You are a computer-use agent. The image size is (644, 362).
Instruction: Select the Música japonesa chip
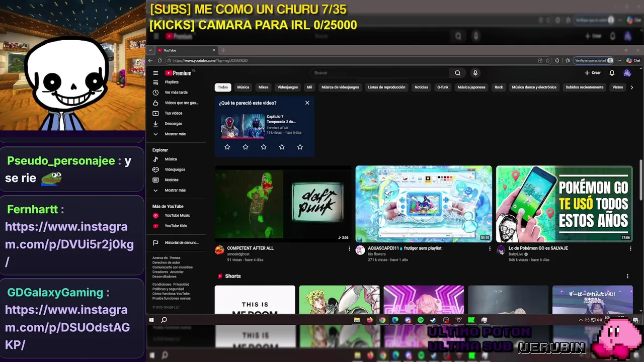click(471, 87)
